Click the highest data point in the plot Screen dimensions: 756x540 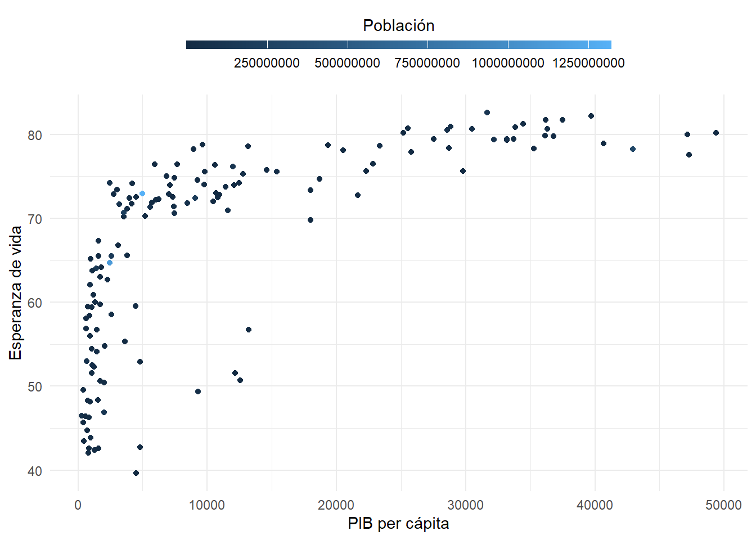point(487,112)
